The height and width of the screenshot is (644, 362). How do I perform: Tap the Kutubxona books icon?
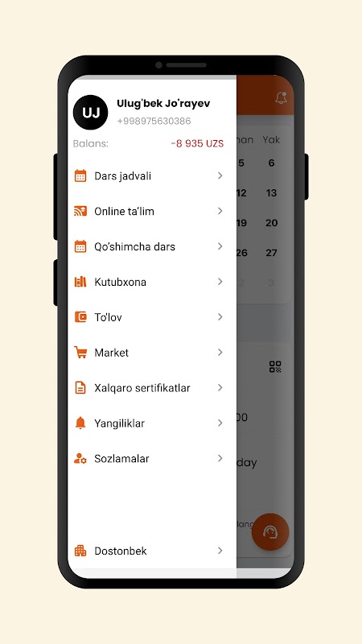coord(80,282)
